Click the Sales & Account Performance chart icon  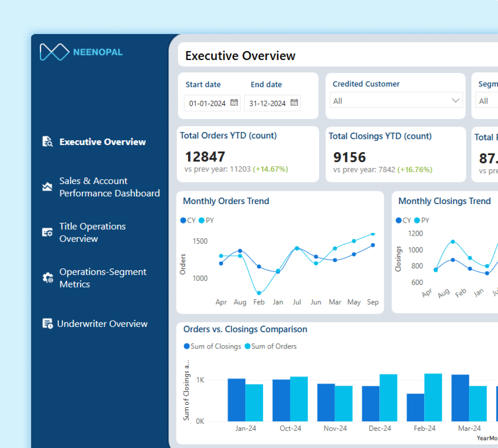click(x=47, y=187)
